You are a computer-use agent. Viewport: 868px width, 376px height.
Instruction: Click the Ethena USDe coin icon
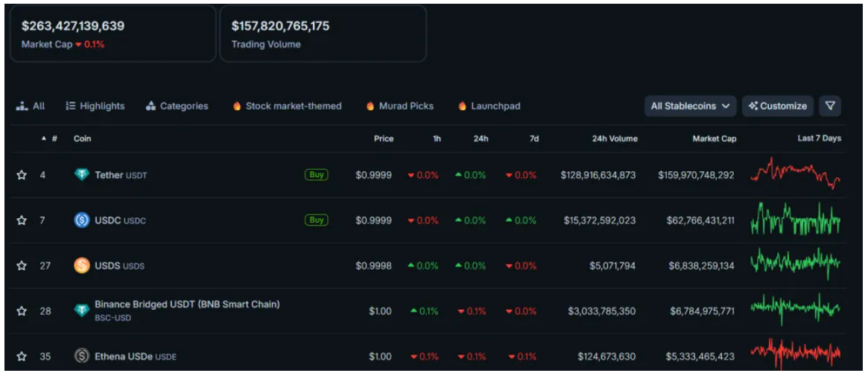[x=81, y=357]
